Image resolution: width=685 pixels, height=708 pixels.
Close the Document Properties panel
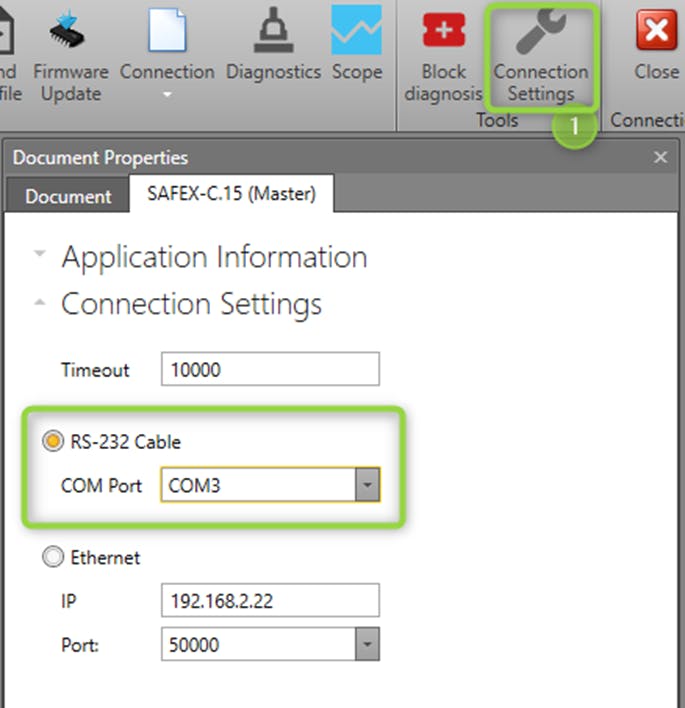tap(660, 157)
